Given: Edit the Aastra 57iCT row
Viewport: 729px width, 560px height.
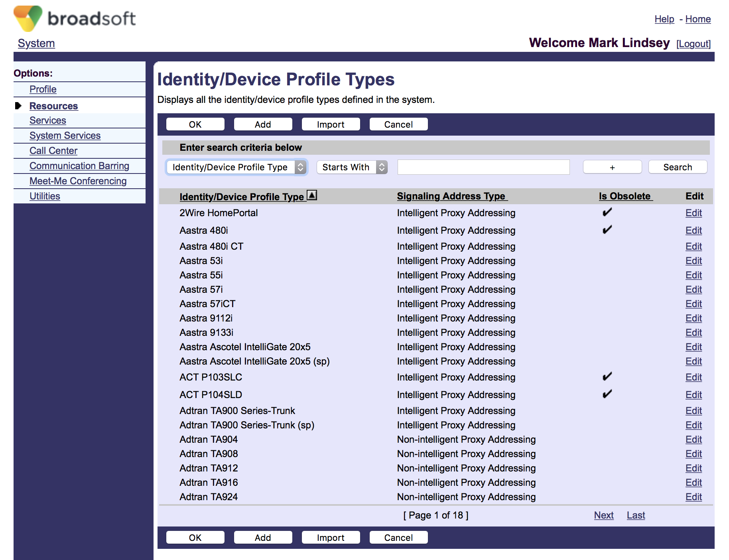Looking at the screenshot, I should point(694,304).
